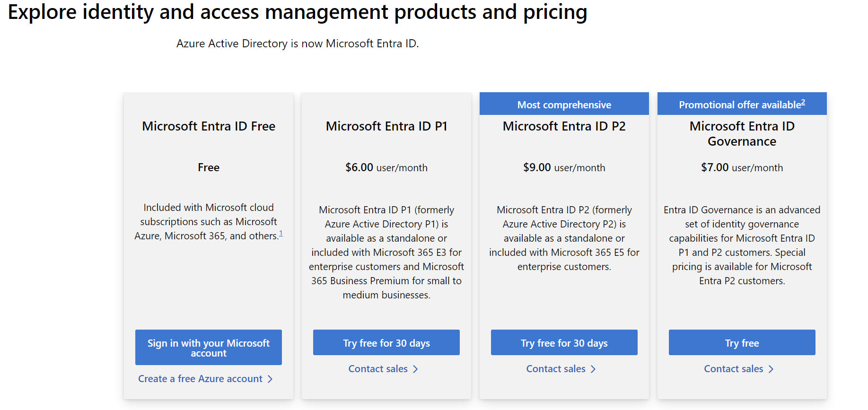Click Try free for 30 days under Entra ID P2
868x410 pixels.
click(x=564, y=342)
